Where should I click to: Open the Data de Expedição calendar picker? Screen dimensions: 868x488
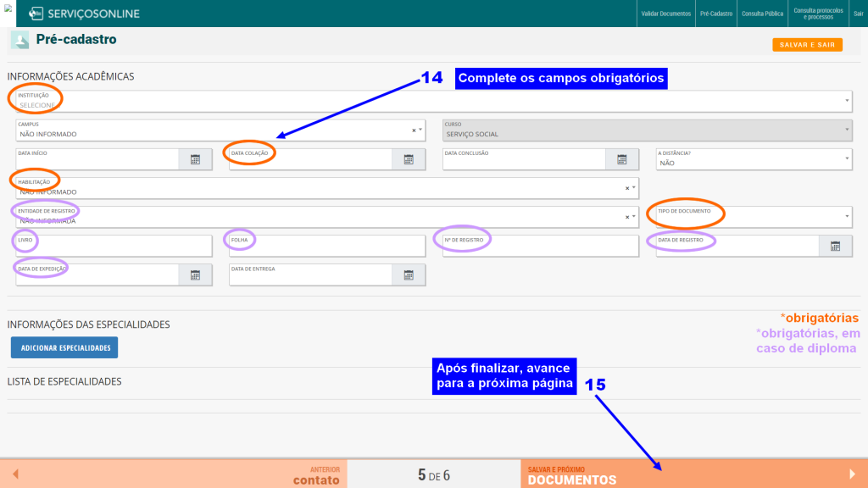coord(195,274)
